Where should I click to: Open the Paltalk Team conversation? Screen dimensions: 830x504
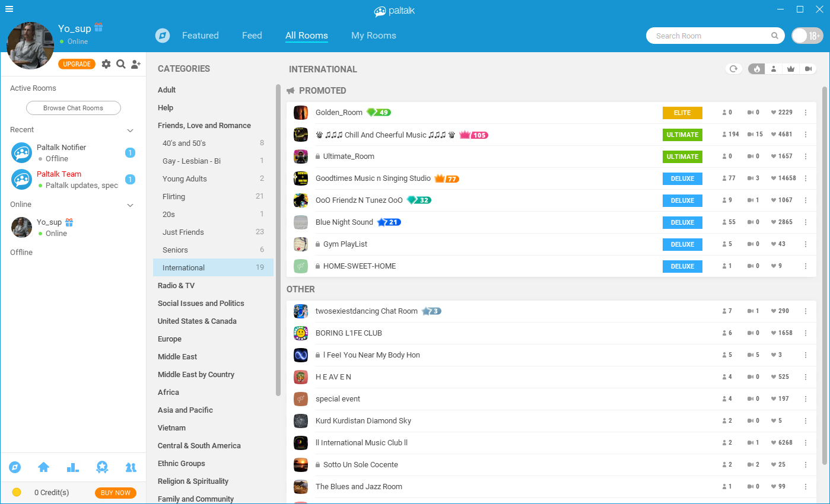73,179
